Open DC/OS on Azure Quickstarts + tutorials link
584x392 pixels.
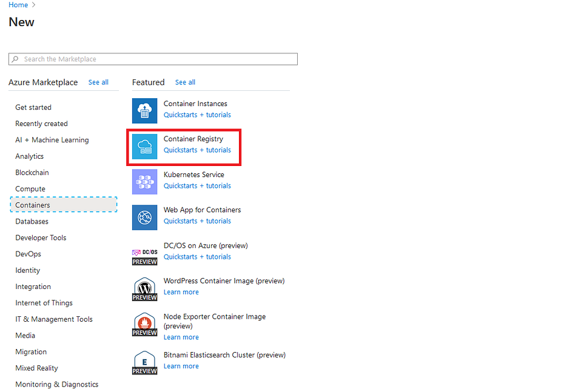(x=197, y=257)
